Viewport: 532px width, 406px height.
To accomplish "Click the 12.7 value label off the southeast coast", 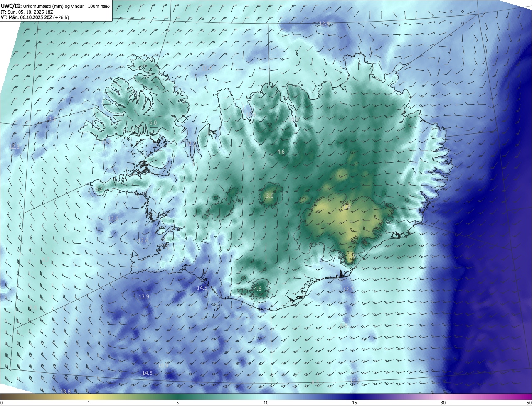I will pos(348,289).
